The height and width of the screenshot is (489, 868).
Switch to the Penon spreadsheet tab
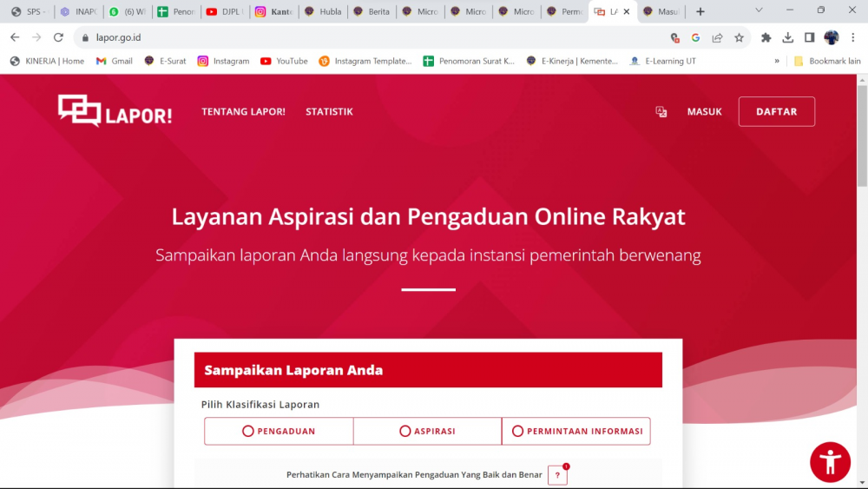click(176, 11)
